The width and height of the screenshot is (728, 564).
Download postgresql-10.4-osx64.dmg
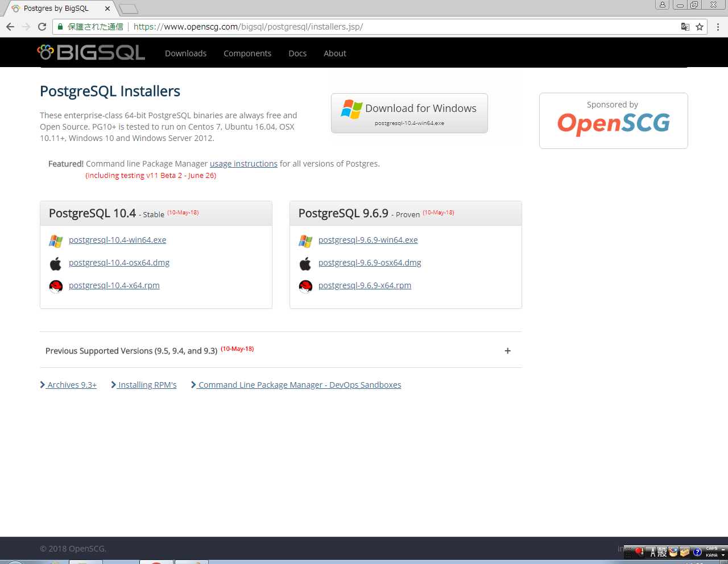(119, 263)
